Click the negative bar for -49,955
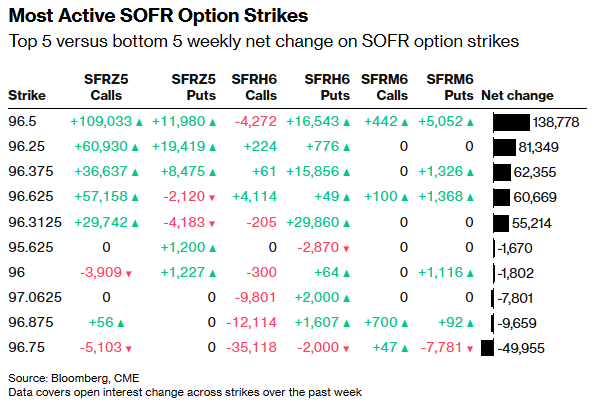 tap(487, 348)
